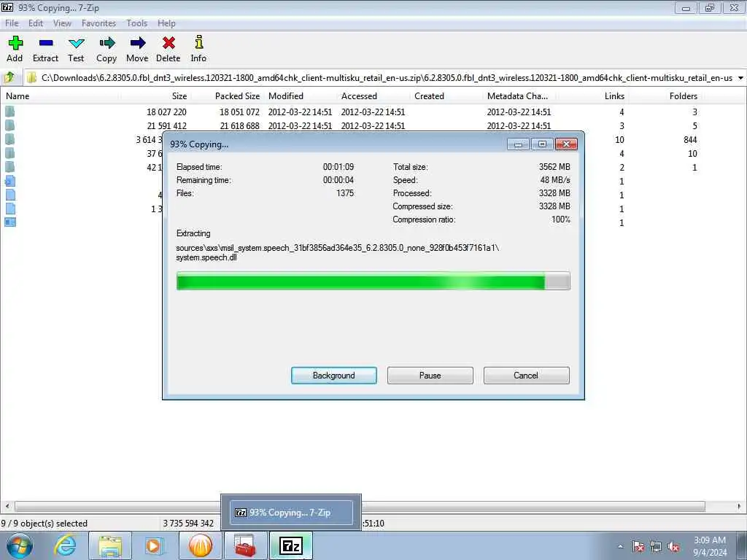Click Total size value 3562 MB
The width and height of the screenshot is (747, 560).
click(x=554, y=167)
